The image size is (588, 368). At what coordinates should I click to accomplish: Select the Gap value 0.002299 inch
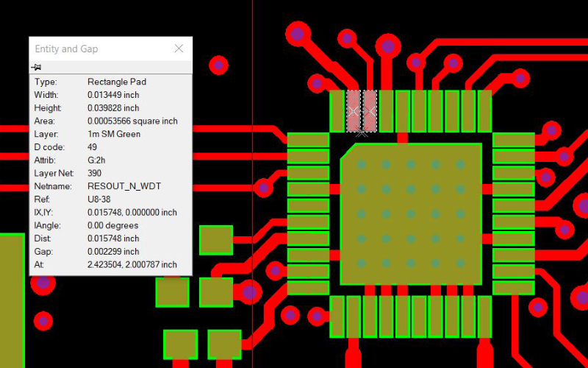(113, 252)
